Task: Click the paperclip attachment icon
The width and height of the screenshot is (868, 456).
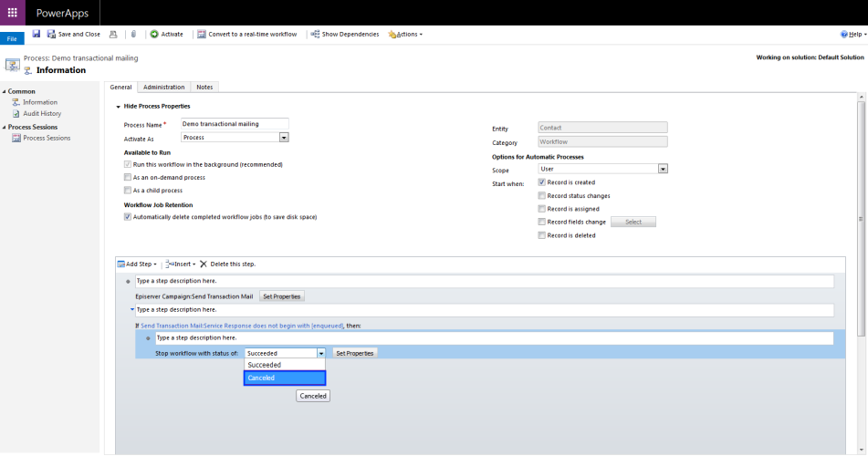Action: click(x=133, y=35)
